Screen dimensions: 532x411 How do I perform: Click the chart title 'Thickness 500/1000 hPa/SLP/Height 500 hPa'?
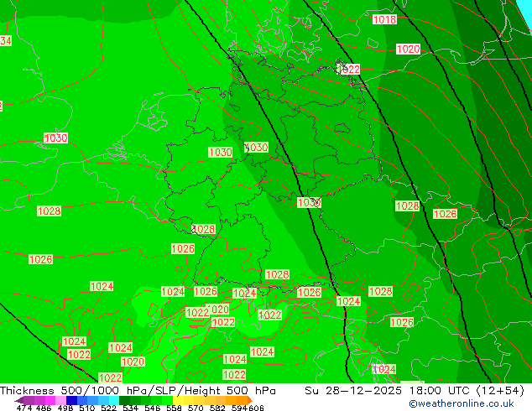[138, 391]
